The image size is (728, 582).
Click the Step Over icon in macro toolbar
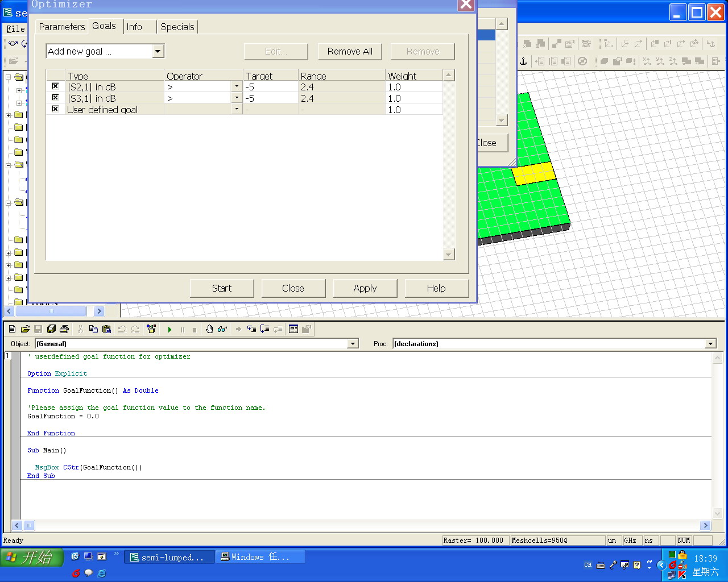[x=264, y=329]
